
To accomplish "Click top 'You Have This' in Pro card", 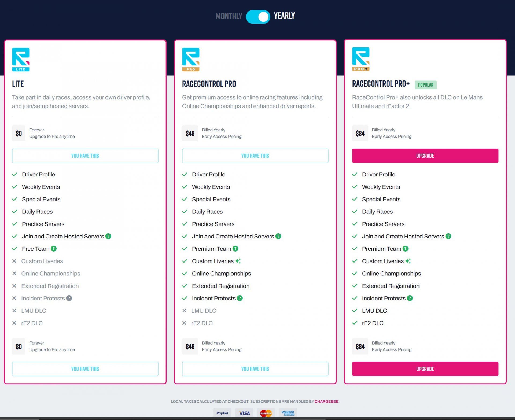I will coord(255,156).
